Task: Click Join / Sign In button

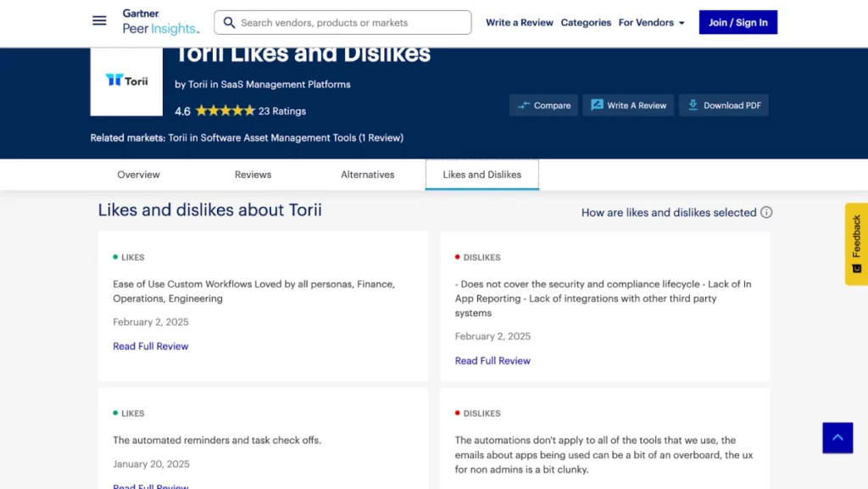Action: (738, 22)
